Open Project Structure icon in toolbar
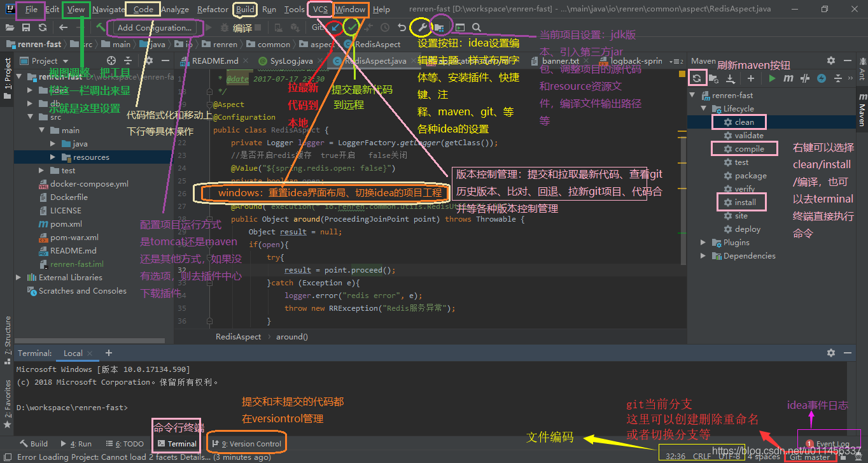Screen dimensions: 868x463 [x=440, y=27]
